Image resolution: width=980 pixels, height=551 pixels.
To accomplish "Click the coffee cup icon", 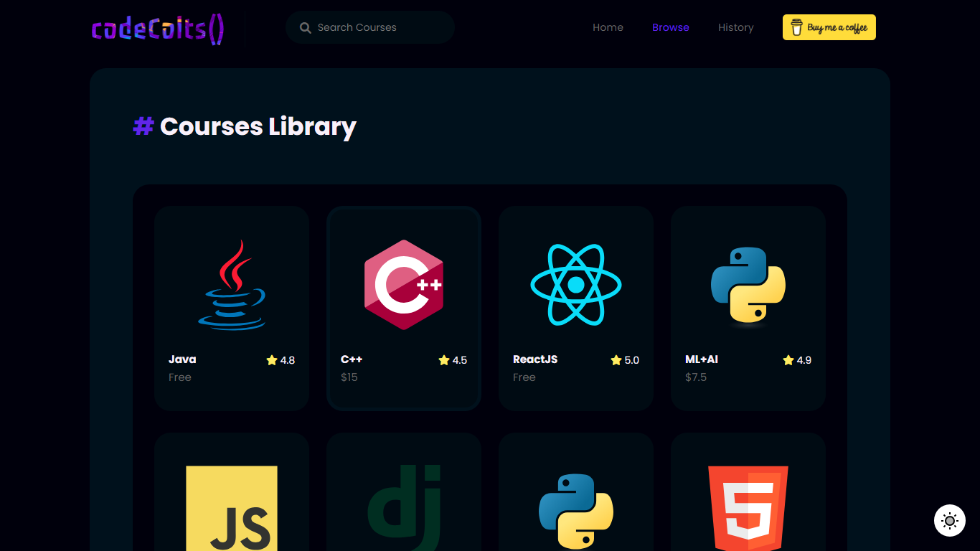I will pos(796,27).
